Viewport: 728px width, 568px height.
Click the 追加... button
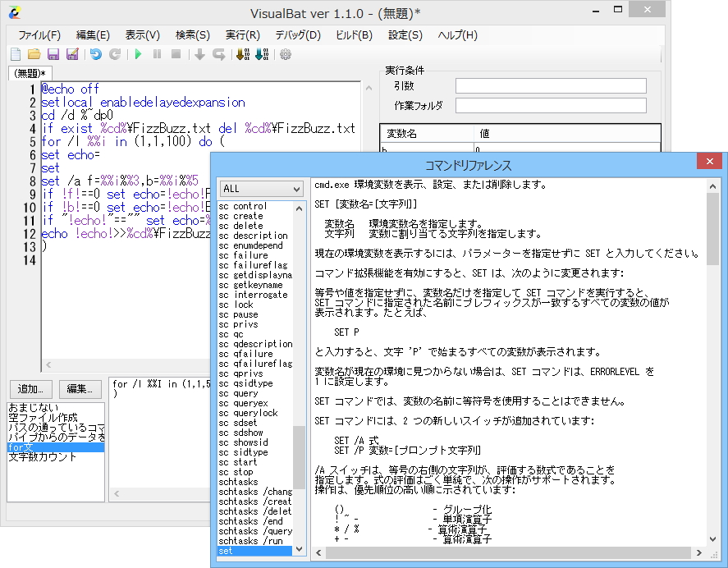coord(31,389)
